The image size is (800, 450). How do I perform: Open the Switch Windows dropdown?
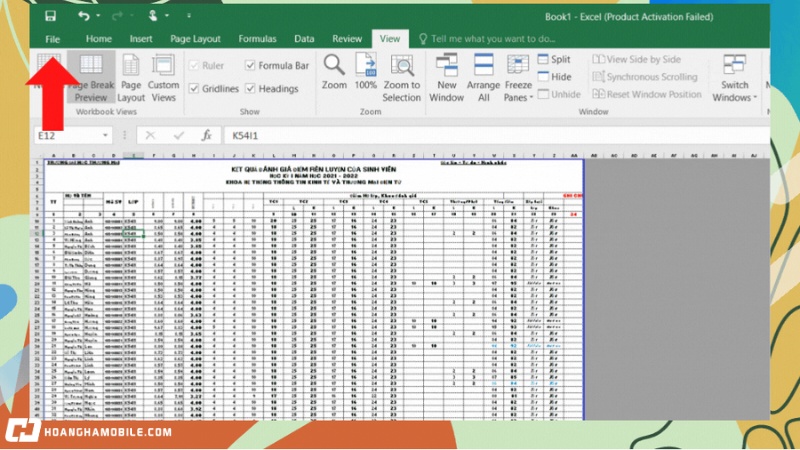[x=735, y=98]
